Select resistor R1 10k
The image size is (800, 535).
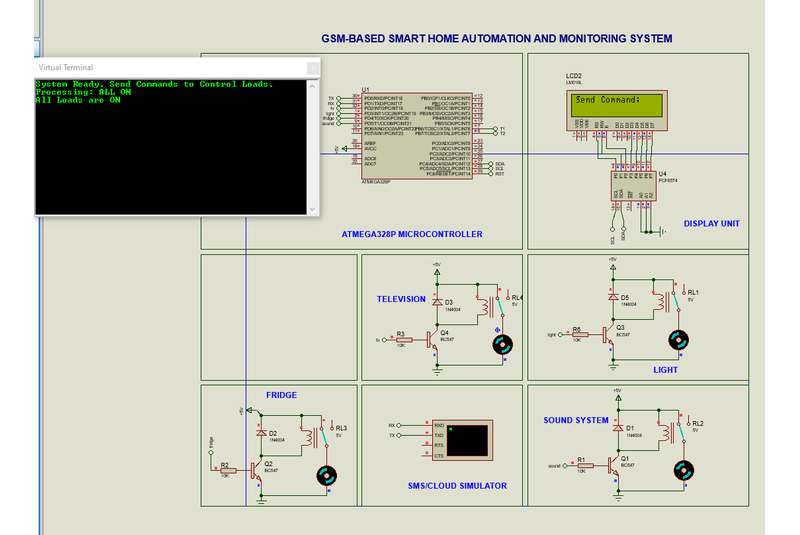click(585, 466)
